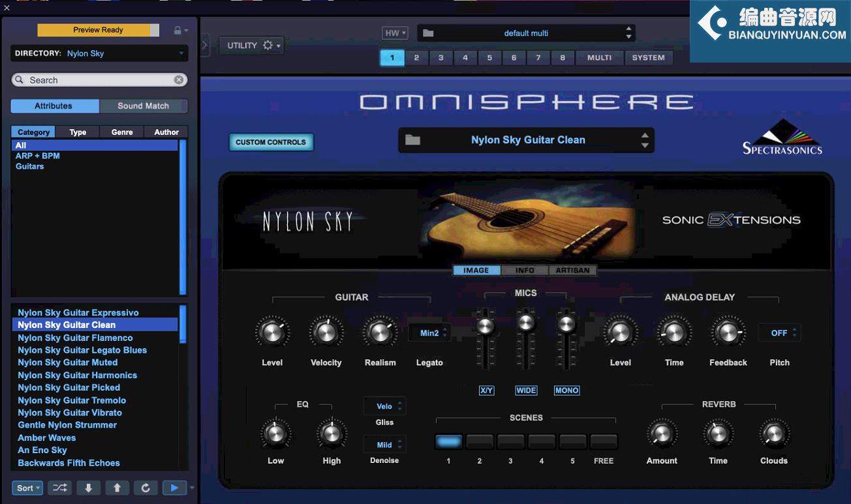Open the Pitch OFF dropdown

779,333
